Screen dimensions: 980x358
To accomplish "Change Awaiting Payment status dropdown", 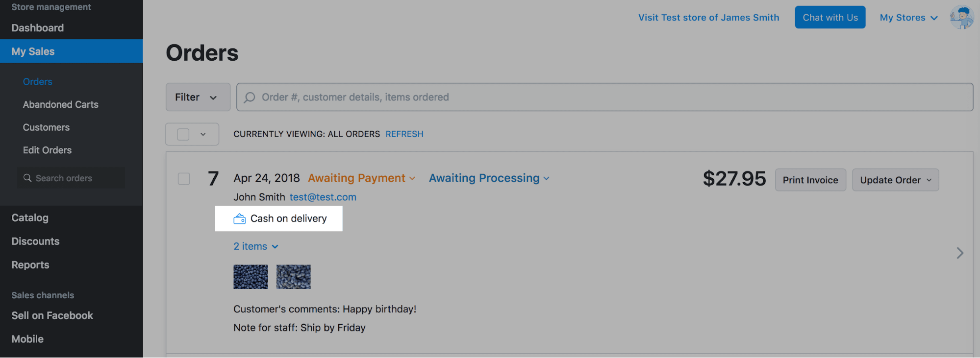I will pos(361,178).
